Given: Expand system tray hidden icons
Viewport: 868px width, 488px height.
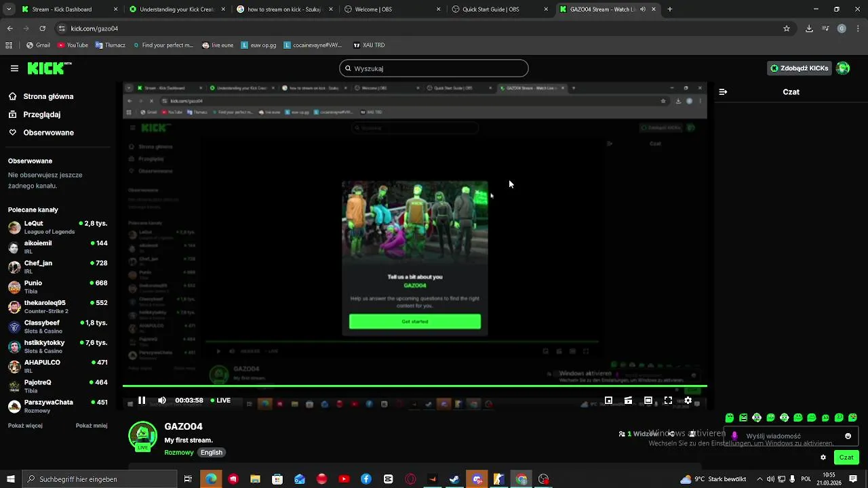Looking at the screenshot, I should point(759,479).
